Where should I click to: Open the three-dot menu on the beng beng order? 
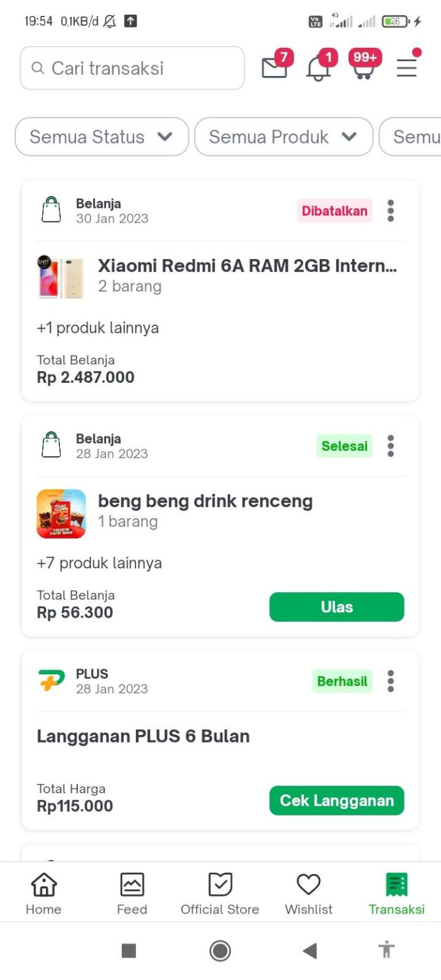point(390,446)
